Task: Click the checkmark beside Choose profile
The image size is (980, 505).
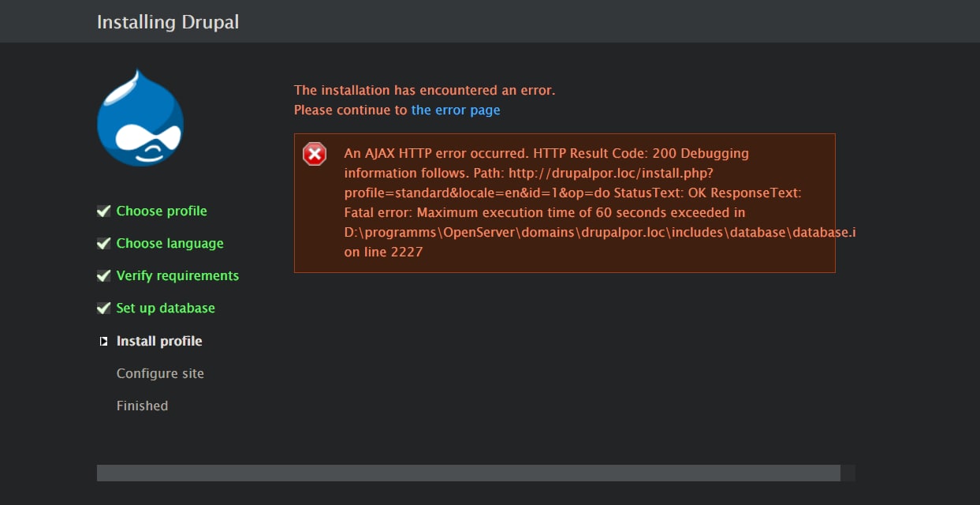Action: tap(103, 211)
